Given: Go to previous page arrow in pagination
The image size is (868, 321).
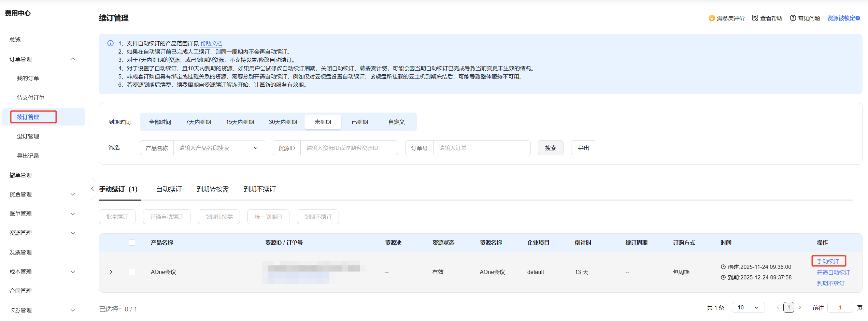Looking at the screenshot, I should click(x=778, y=307).
